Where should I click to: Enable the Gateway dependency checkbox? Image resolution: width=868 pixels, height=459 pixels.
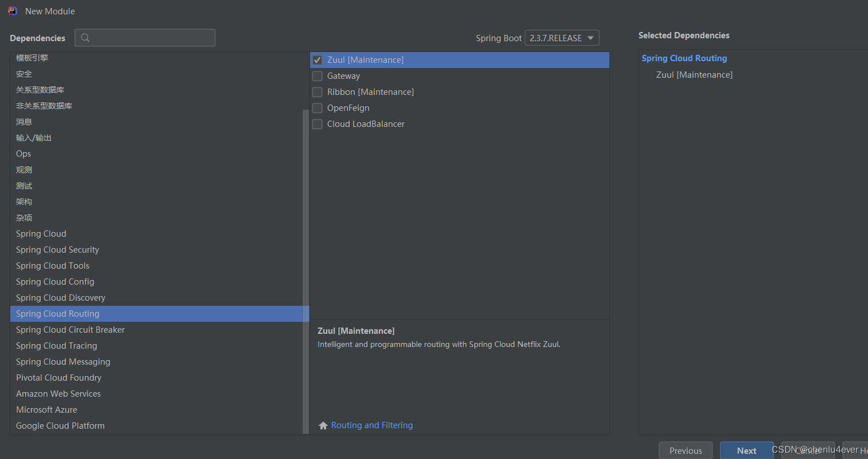tap(317, 75)
